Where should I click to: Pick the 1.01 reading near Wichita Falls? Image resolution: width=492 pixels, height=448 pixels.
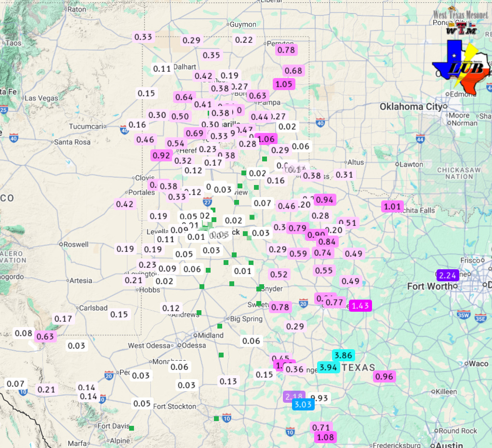click(392, 207)
